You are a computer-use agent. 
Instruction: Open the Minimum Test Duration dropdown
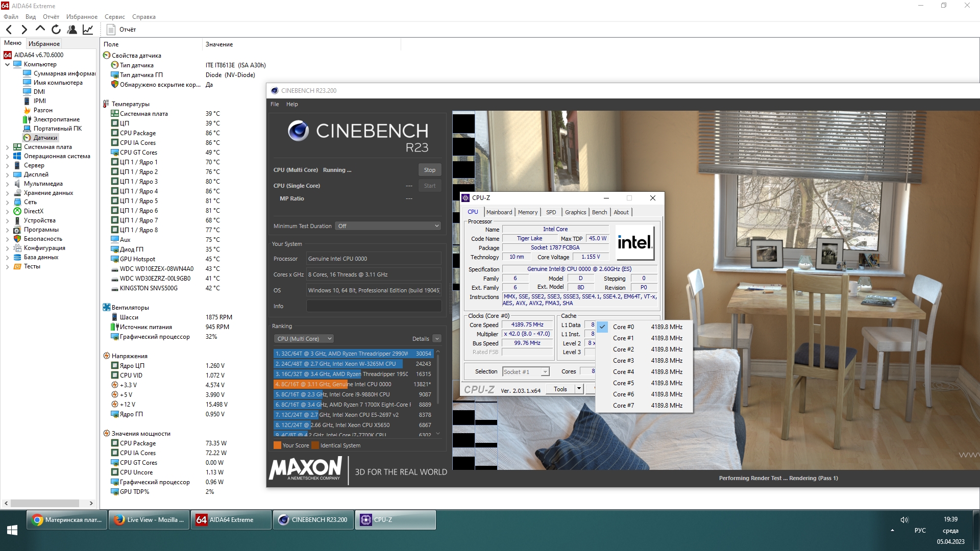click(x=388, y=226)
